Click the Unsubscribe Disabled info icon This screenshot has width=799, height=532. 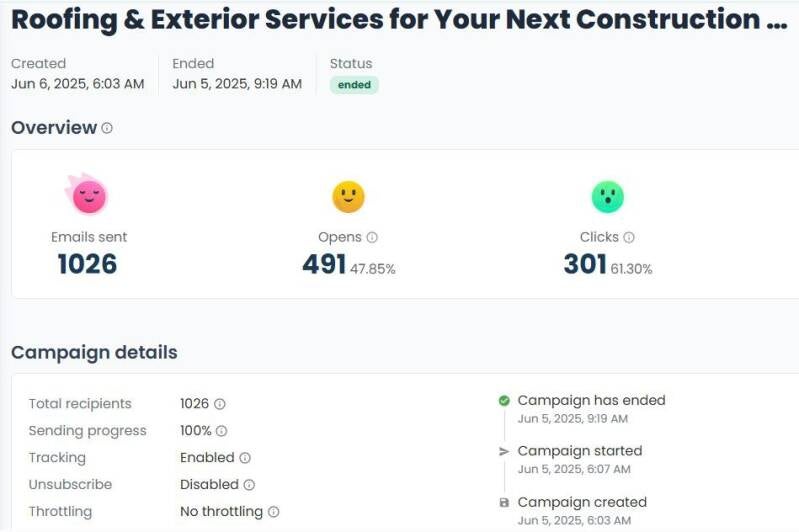(x=249, y=485)
